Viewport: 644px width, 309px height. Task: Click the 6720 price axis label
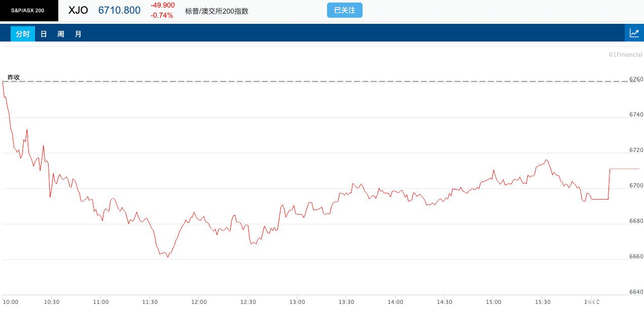pos(636,150)
